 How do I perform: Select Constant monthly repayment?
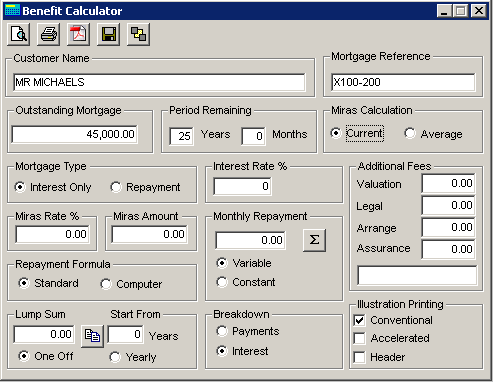(246, 282)
